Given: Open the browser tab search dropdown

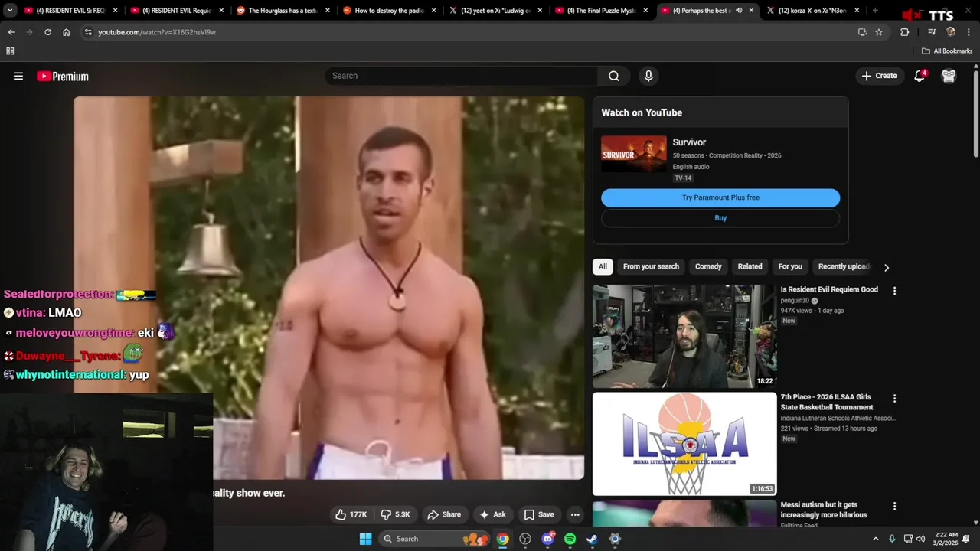Looking at the screenshot, I should (x=10, y=11).
